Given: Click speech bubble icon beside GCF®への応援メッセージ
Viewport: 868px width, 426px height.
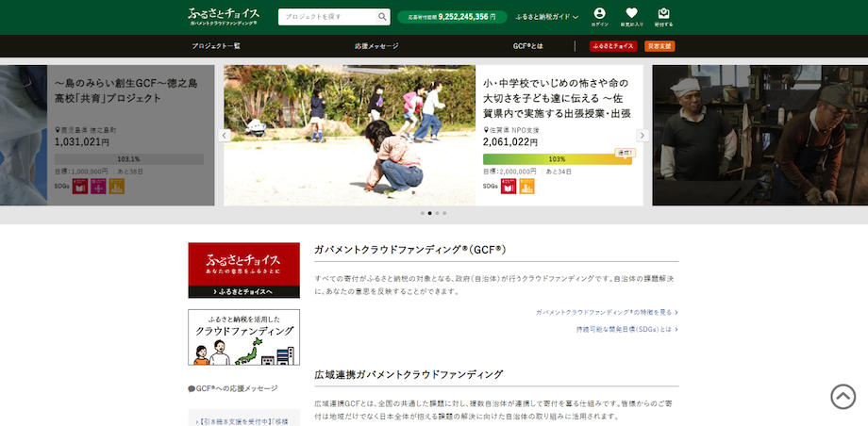Looking at the screenshot, I should point(192,389).
